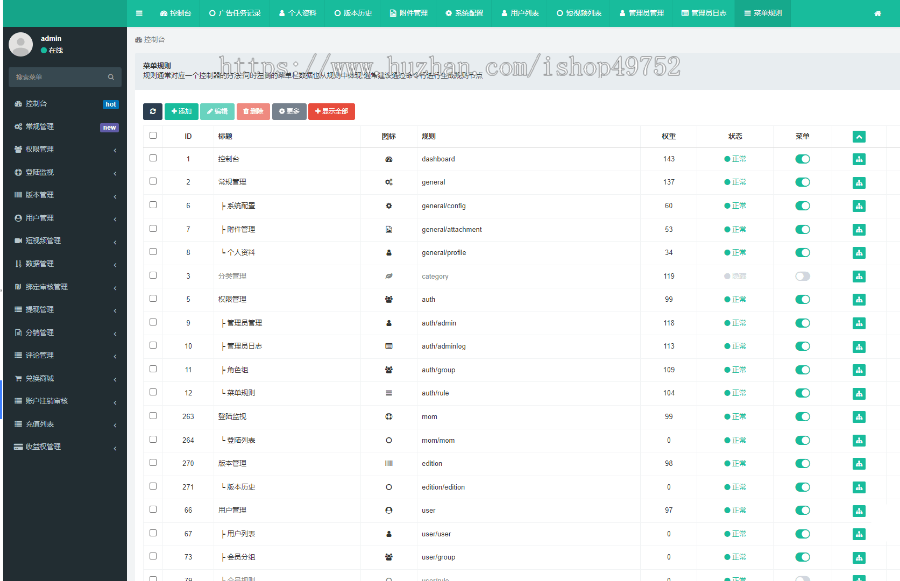Screen dimensions: 900x581
Task: Click the leaf icon in category row
Action: (x=389, y=276)
